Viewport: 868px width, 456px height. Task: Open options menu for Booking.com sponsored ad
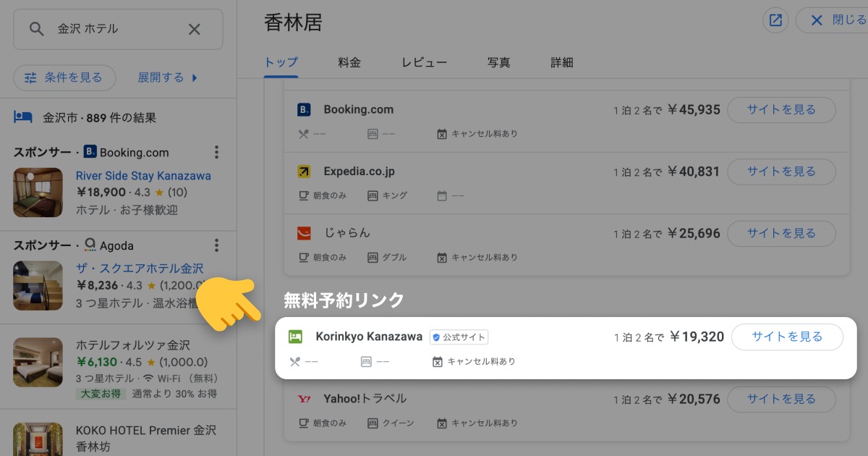[x=216, y=152]
